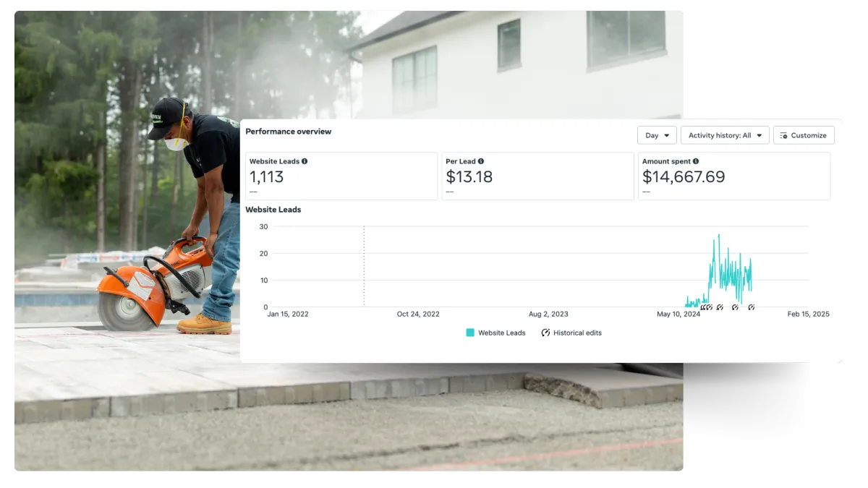Click the teal Website Leads legend swatch
The height and width of the screenshot is (488, 868).
point(470,333)
